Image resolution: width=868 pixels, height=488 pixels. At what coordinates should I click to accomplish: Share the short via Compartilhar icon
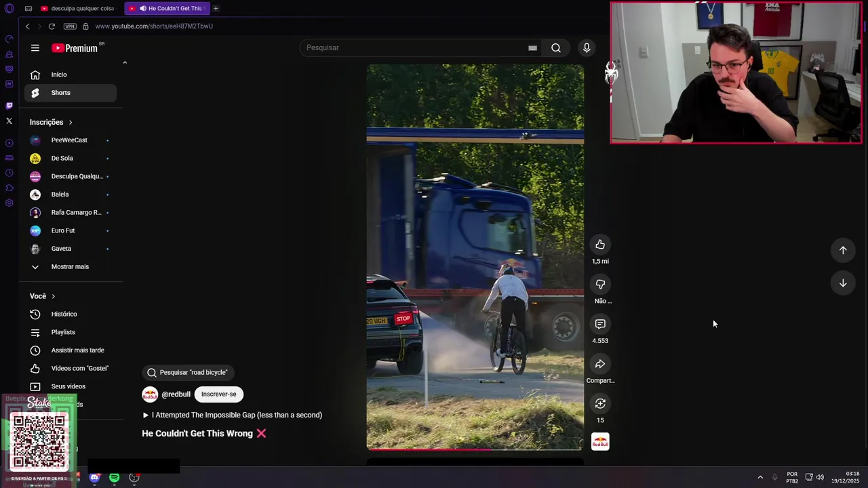(x=600, y=364)
